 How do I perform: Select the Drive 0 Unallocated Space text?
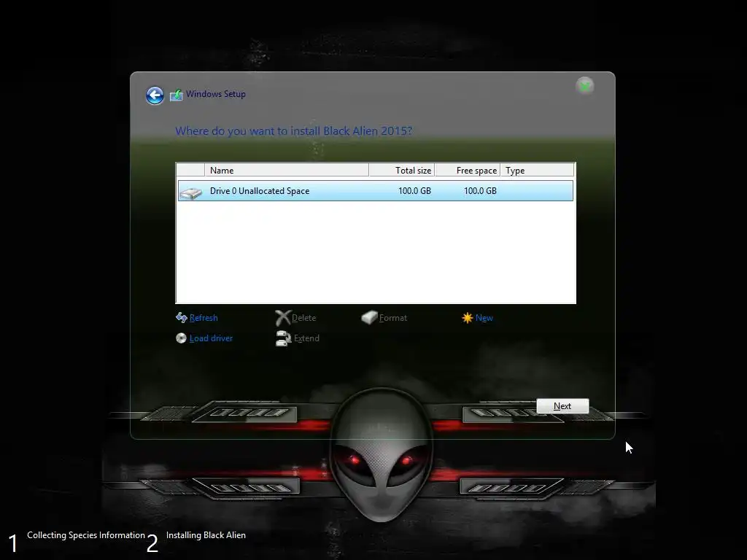pos(260,191)
